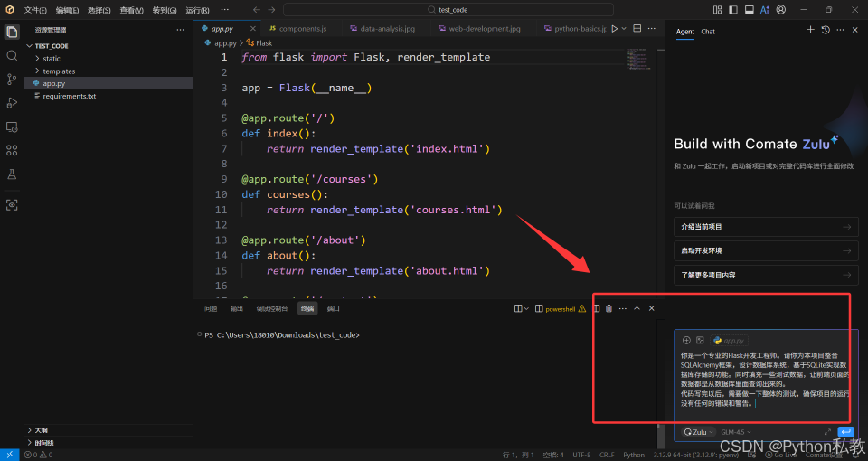Click the trash icon to kill terminal
The image size is (868, 461).
pyautogui.click(x=609, y=308)
